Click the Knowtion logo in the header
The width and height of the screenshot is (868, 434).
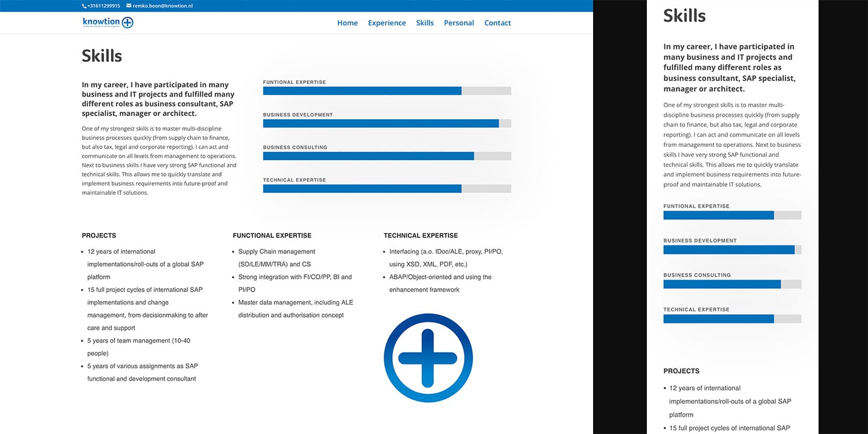click(x=108, y=23)
